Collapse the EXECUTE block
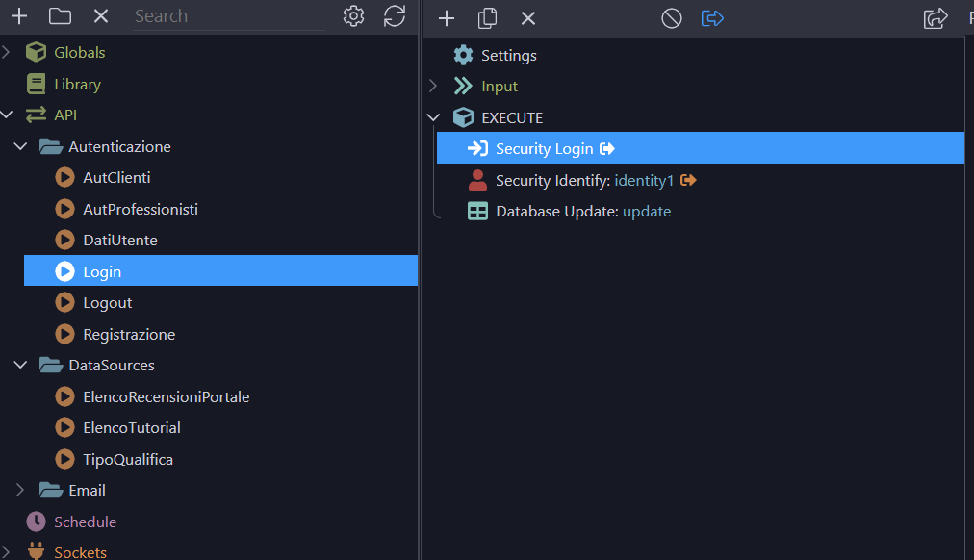Image resolution: width=974 pixels, height=560 pixels. (x=433, y=116)
